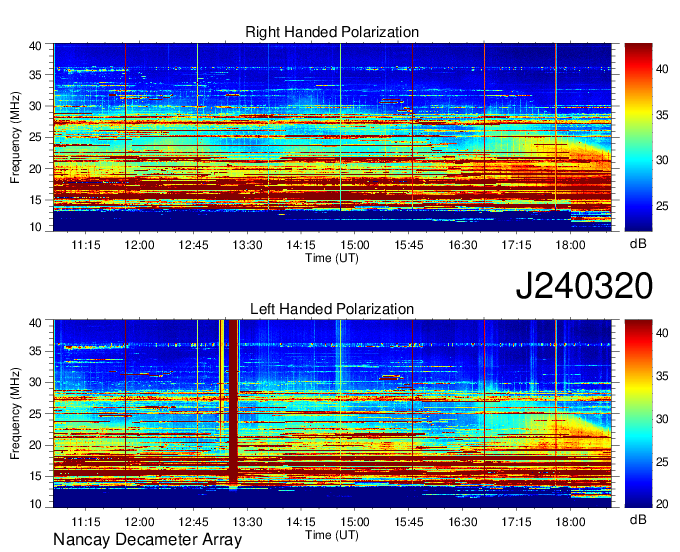
Task: Click the wide dark-red vertical band in the lower spectrogram
Action: click(233, 403)
